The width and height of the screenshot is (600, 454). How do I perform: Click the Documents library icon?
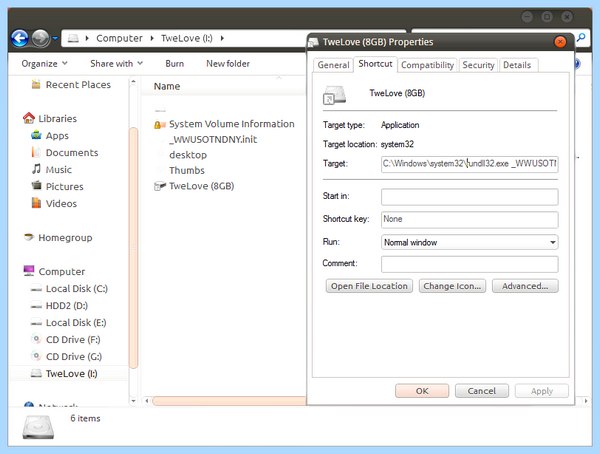(36, 152)
